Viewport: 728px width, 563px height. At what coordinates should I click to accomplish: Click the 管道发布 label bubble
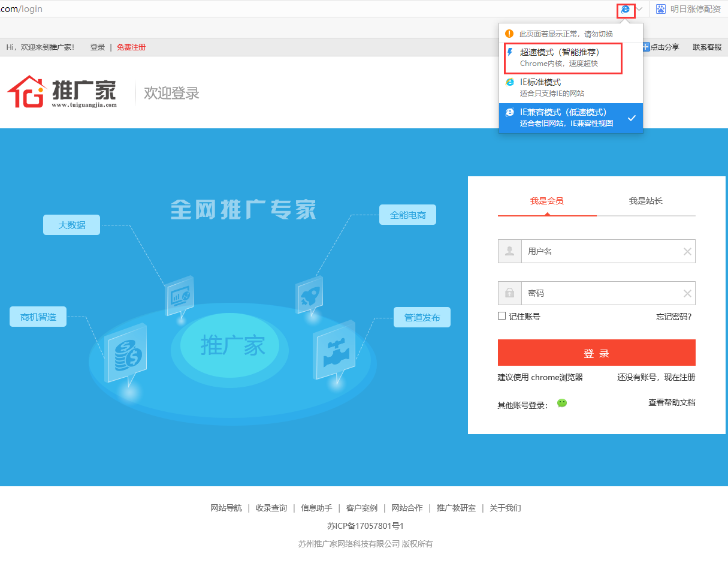click(x=422, y=317)
